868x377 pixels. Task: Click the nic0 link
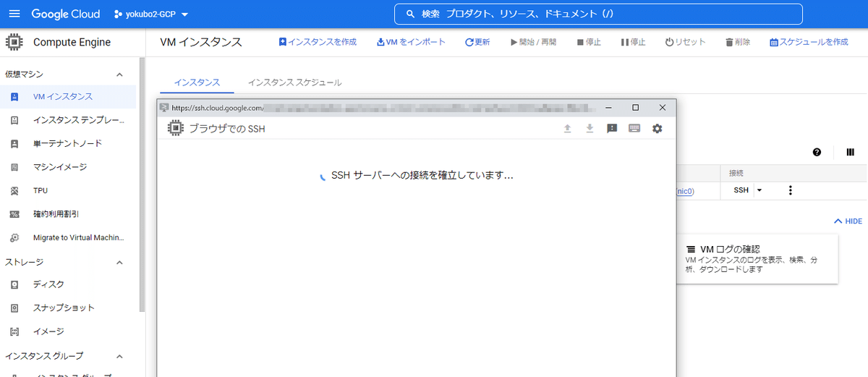685,191
